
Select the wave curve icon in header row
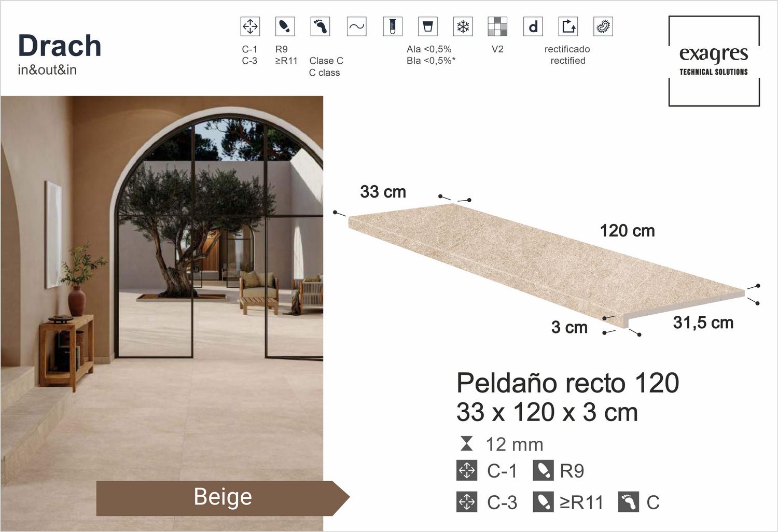point(356,26)
